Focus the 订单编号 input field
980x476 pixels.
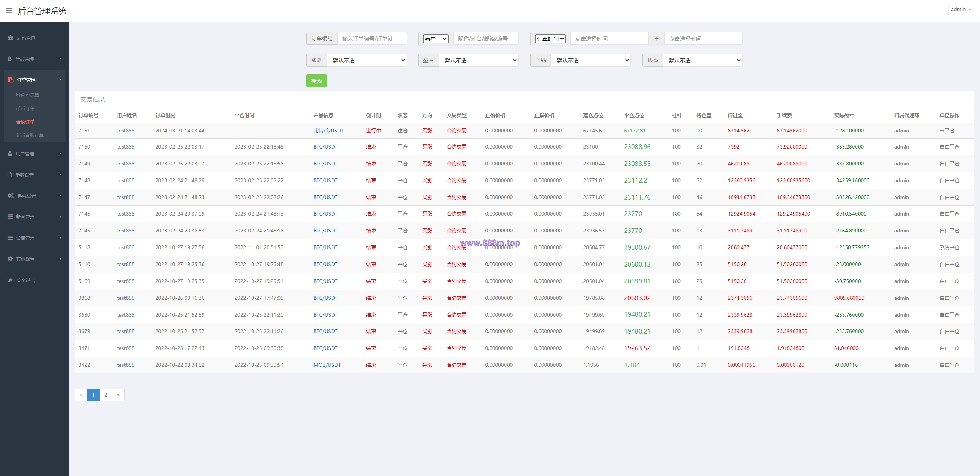pyautogui.click(x=372, y=38)
